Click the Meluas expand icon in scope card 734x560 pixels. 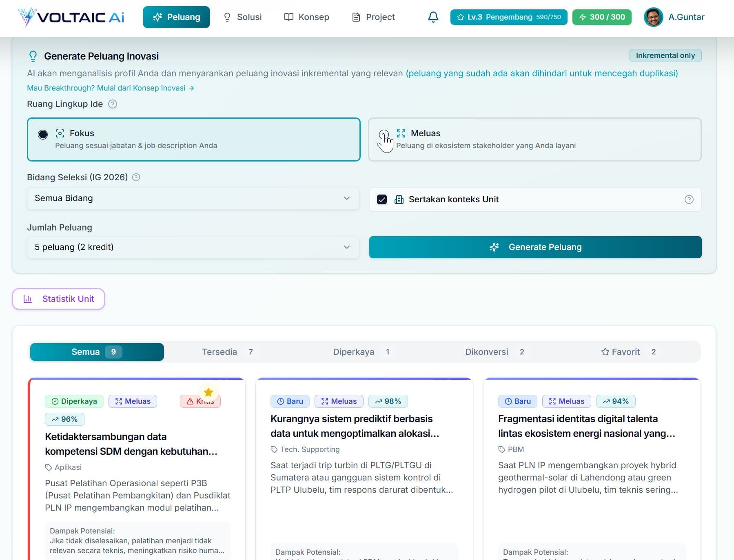click(401, 133)
